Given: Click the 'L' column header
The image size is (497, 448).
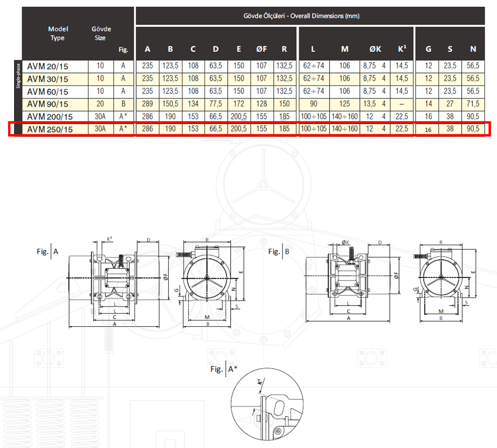Looking at the screenshot, I should 313,49.
